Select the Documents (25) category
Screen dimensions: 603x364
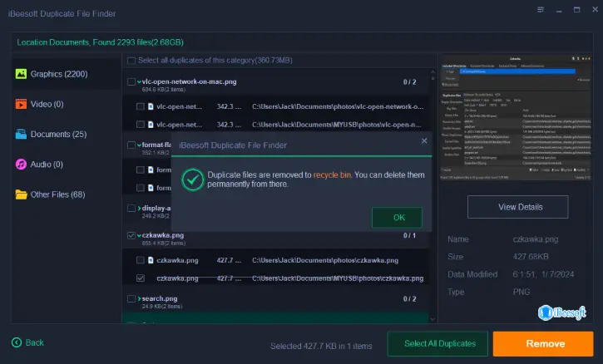pyautogui.click(x=67, y=134)
